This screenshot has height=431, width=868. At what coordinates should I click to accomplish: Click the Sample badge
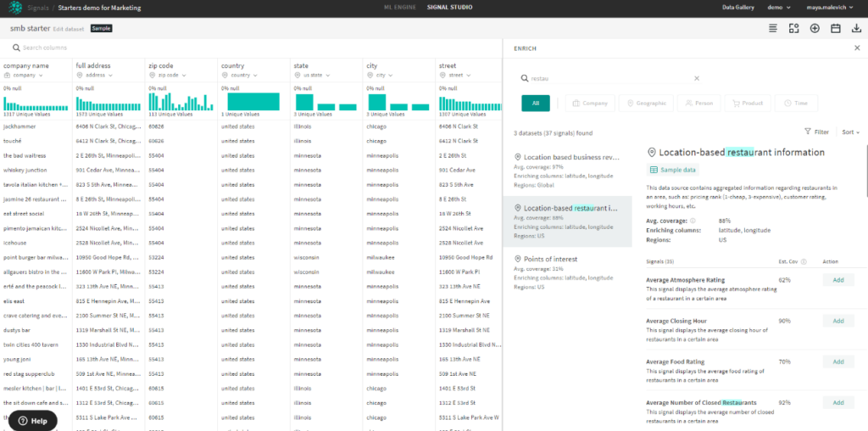[102, 28]
